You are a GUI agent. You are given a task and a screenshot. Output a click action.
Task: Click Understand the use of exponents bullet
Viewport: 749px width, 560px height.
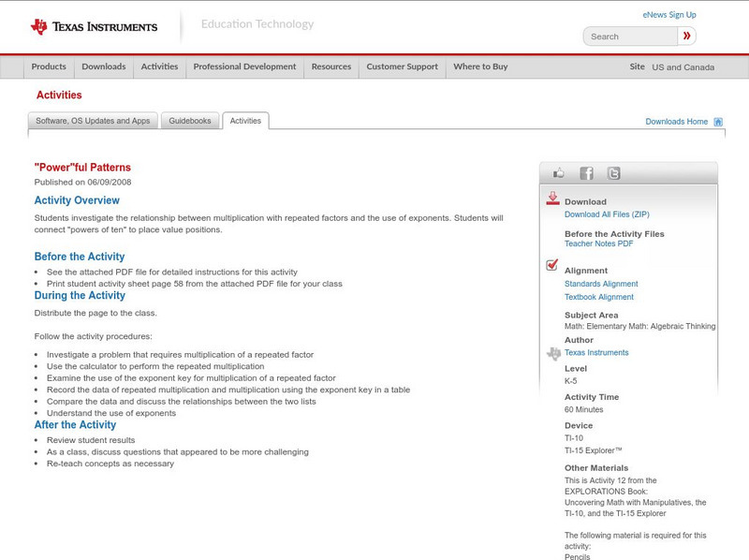click(111, 413)
